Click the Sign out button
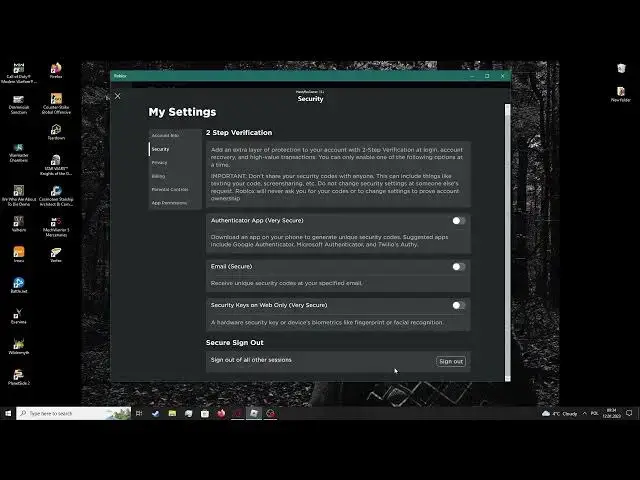The width and height of the screenshot is (640, 480). pos(451,361)
